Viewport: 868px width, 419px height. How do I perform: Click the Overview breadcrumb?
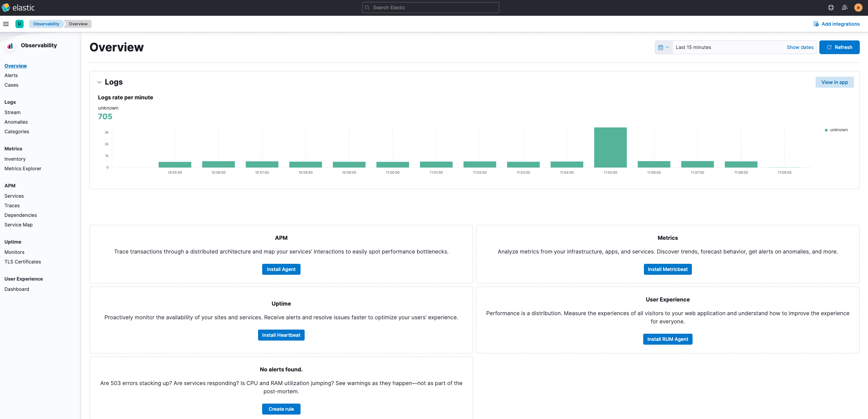tap(78, 24)
